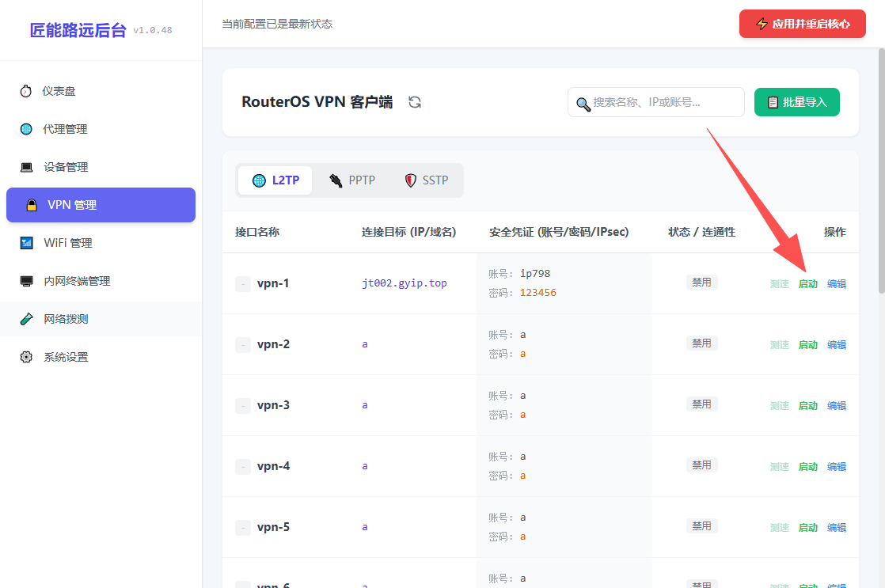Viewport: 885px width, 588px height.
Task: Open 内网终端管理 monitor icon
Action: tap(26, 281)
